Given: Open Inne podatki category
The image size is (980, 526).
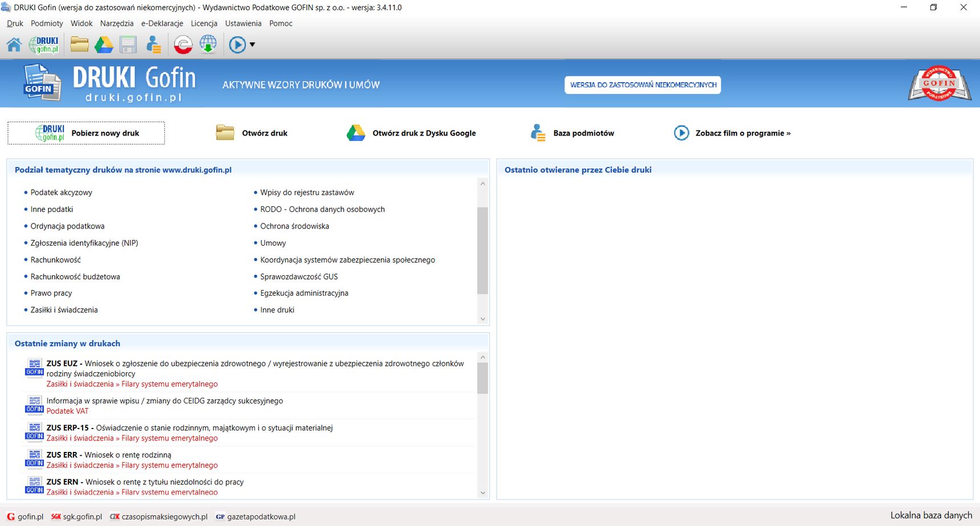Looking at the screenshot, I should [52, 209].
